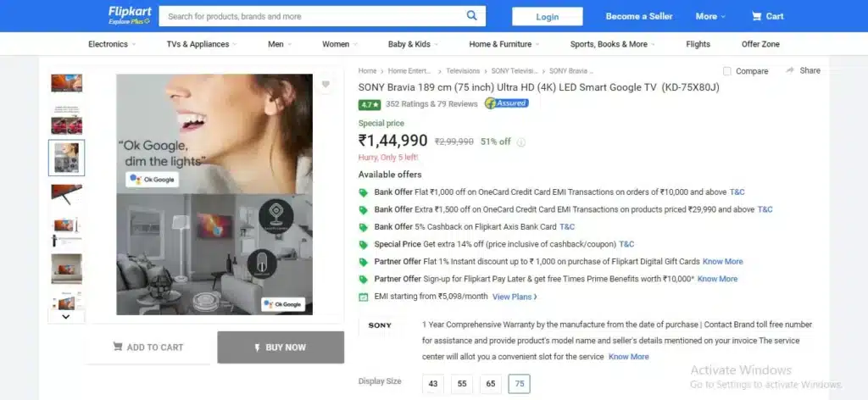Open Know More for warranty details

coord(628,357)
